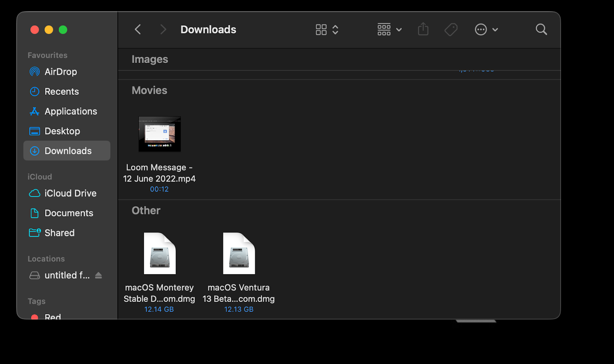
Task: Open AirDrop in the sidebar
Action: (67, 72)
